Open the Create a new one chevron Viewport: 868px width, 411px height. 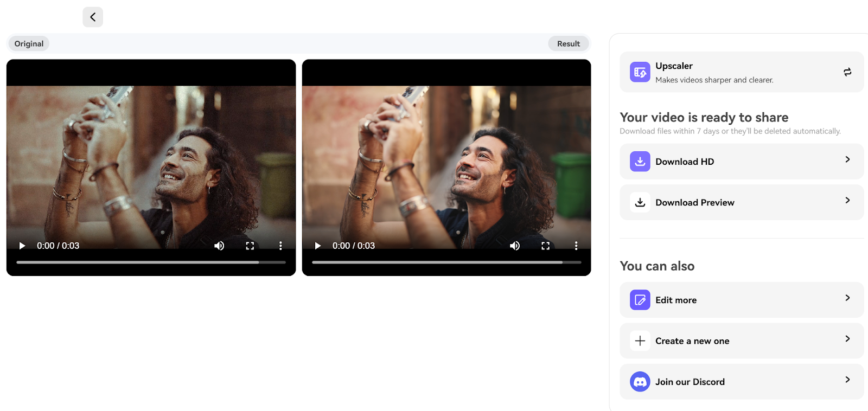[x=847, y=338]
